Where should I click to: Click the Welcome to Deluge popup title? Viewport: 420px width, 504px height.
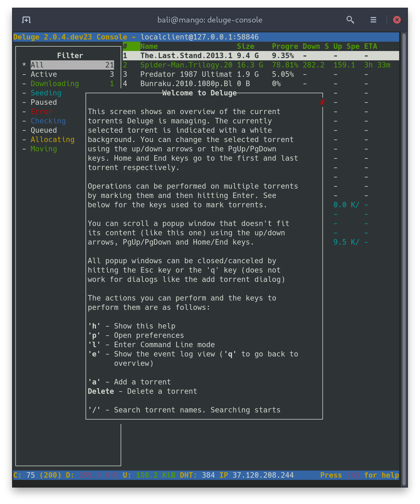point(199,93)
